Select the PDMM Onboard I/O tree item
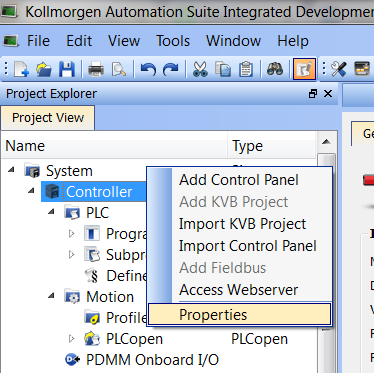The height and width of the screenshot is (373, 374). click(x=152, y=360)
